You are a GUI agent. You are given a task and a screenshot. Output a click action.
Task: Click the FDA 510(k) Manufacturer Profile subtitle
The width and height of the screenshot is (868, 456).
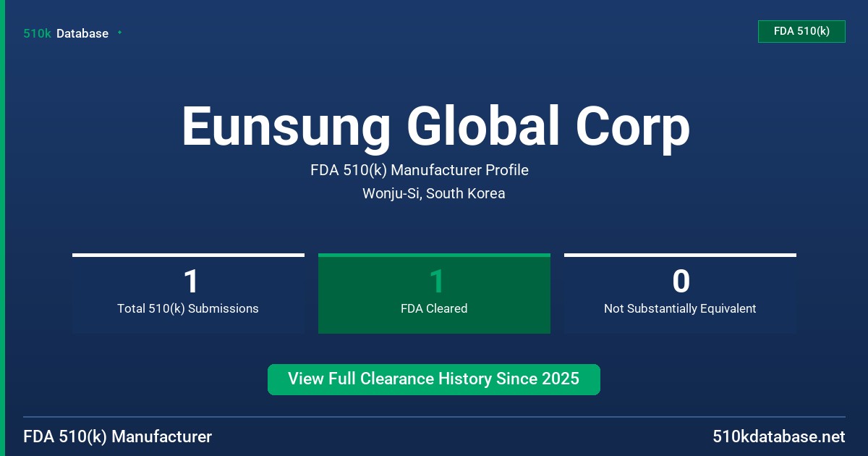click(x=420, y=171)
